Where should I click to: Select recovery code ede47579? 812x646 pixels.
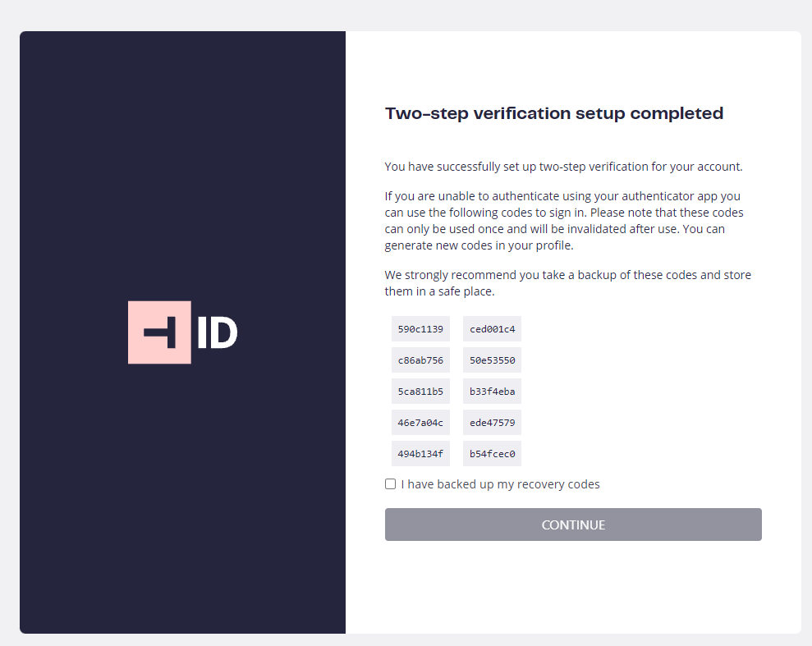tap(492, 423)
